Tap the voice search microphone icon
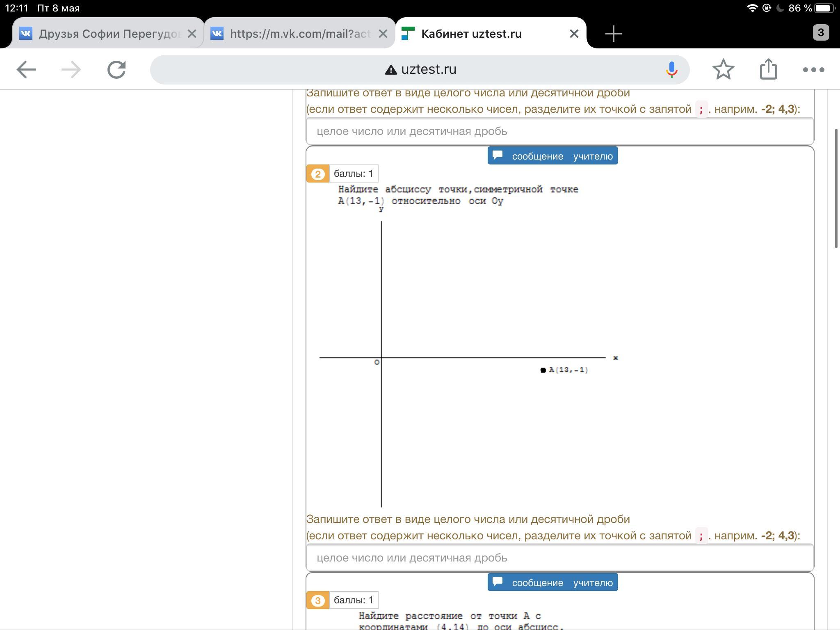 tap(671, 70)
